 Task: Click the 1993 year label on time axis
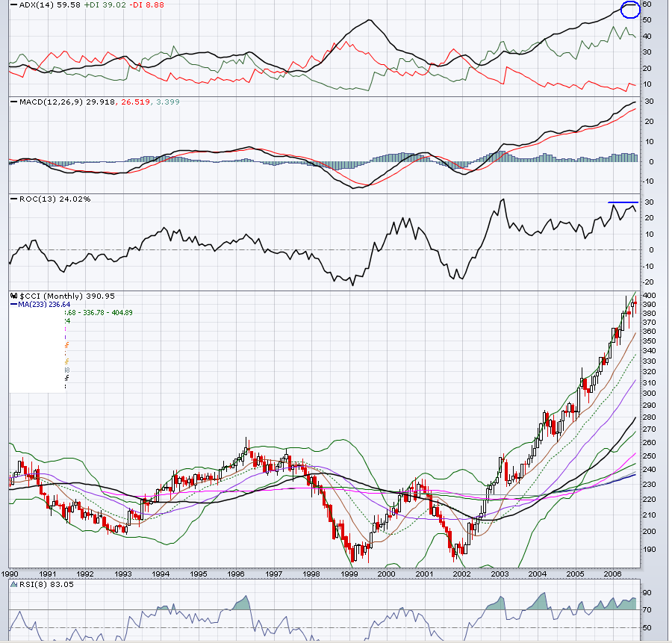click(123, 574)
